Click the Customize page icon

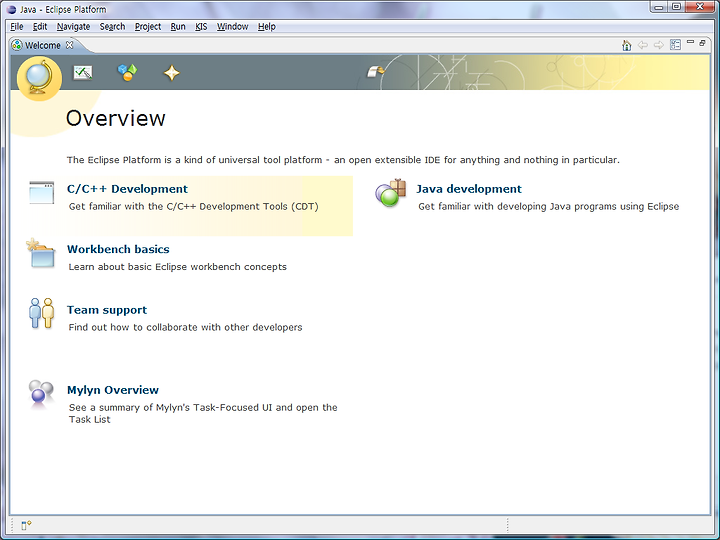pos(675,45)
